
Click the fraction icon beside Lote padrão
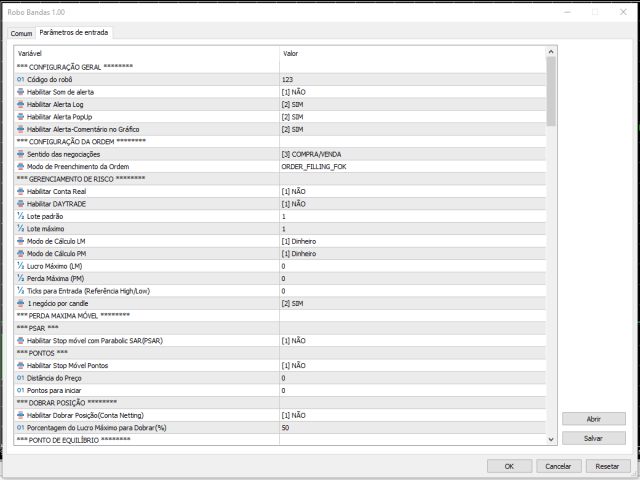(20, 216)
